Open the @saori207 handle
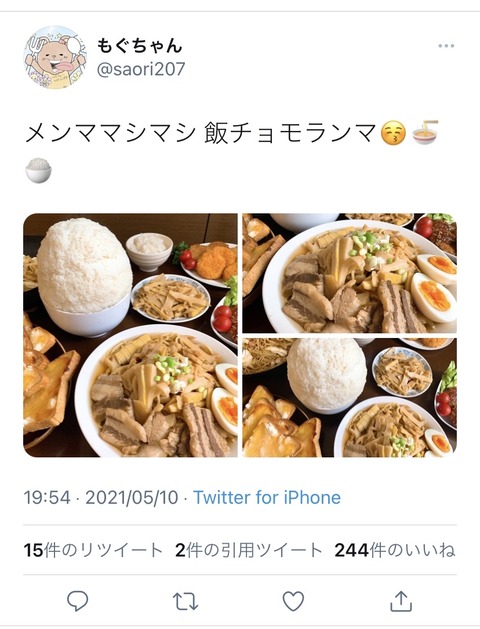 coord(141,69)
